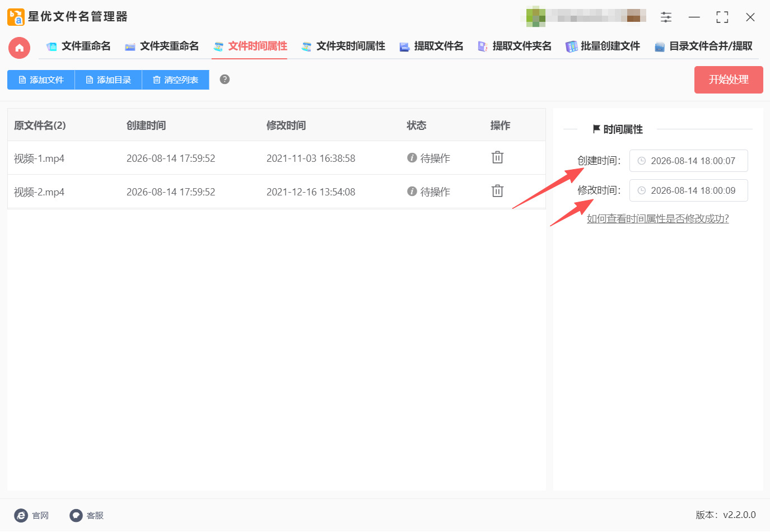Viewport: 770px width, 532px height.
Task: Click the clock icon in 创建时间 field
Action: click(642, 161)
